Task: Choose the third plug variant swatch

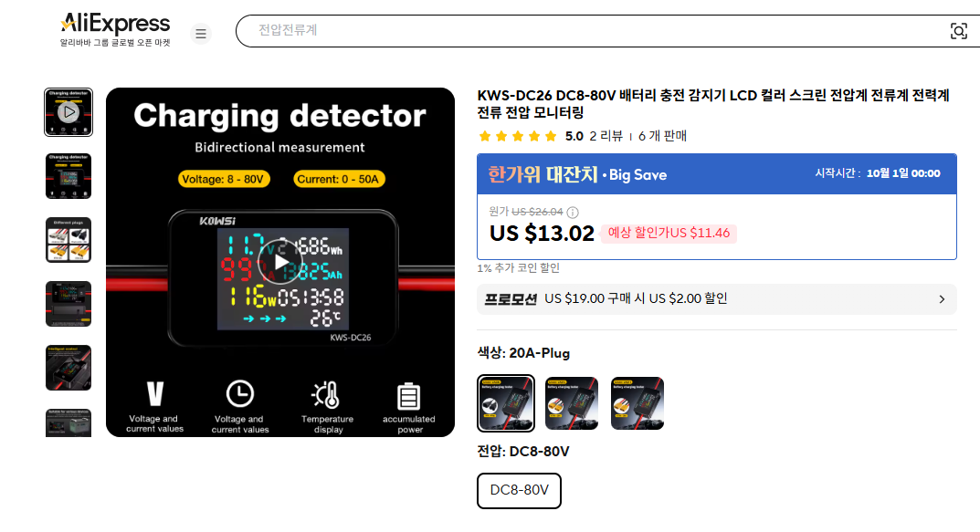Action: click(637, 403)
